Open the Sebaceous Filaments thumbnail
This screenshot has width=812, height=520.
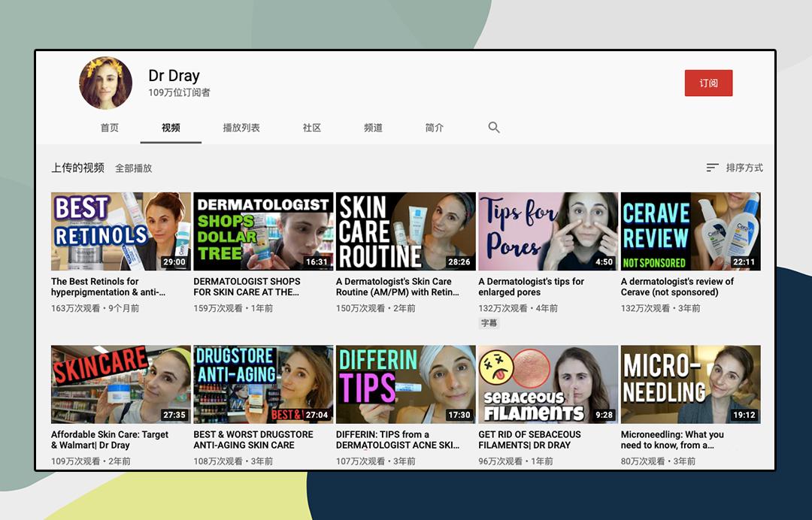[x=548, y=385]
